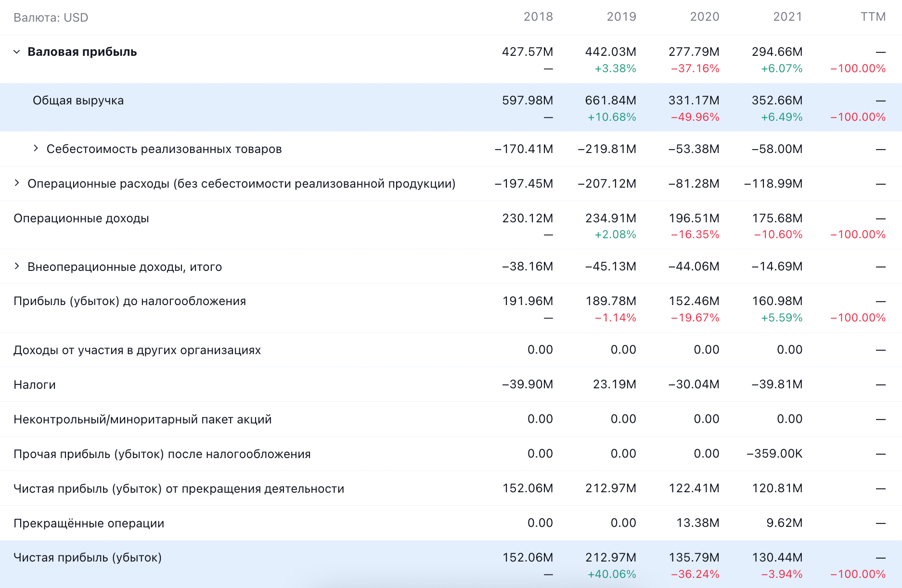Click operating expenses 2018 value −197.45M
The width and height of the screenshot is (902, 588).
click(524, 183)
